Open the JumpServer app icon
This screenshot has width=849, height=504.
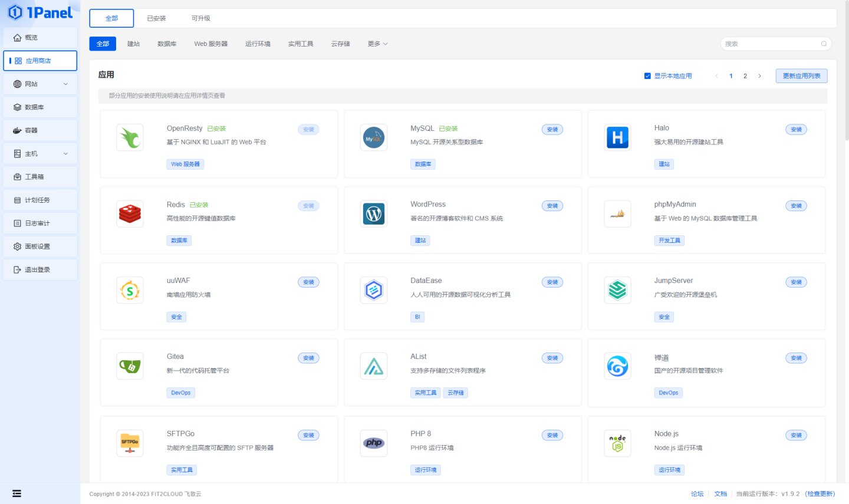(617, 290)
